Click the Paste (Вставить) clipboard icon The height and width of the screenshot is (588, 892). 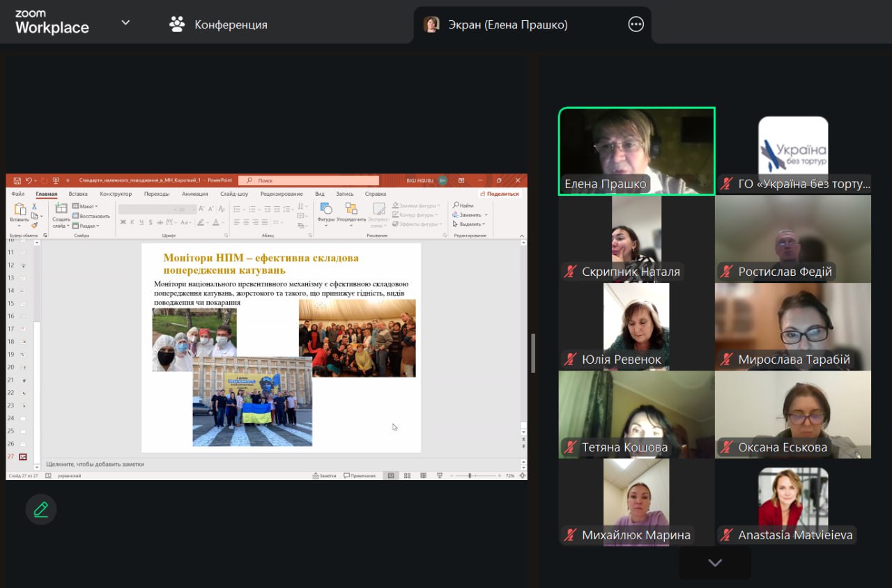pos(20,210)
